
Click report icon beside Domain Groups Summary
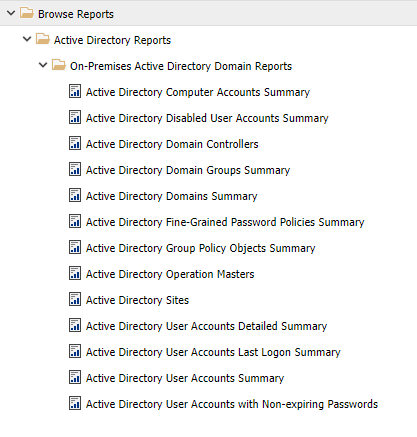[75, 169]
